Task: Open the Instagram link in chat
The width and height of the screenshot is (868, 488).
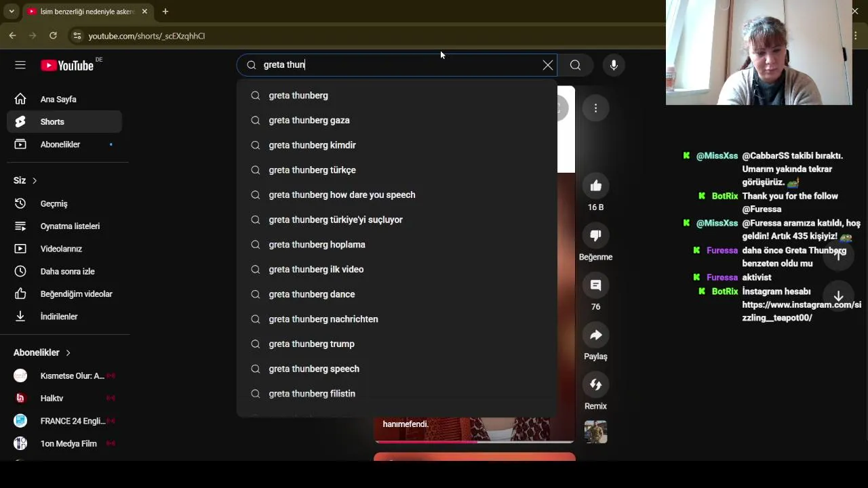Action: pyautogui.click(x=802, y=311)
